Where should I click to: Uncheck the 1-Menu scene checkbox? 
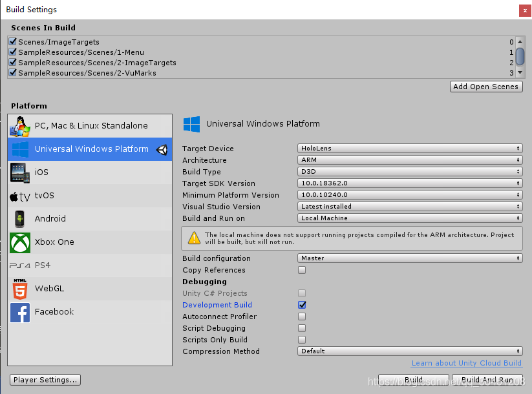pyautogui.click(x=13, y=52)
